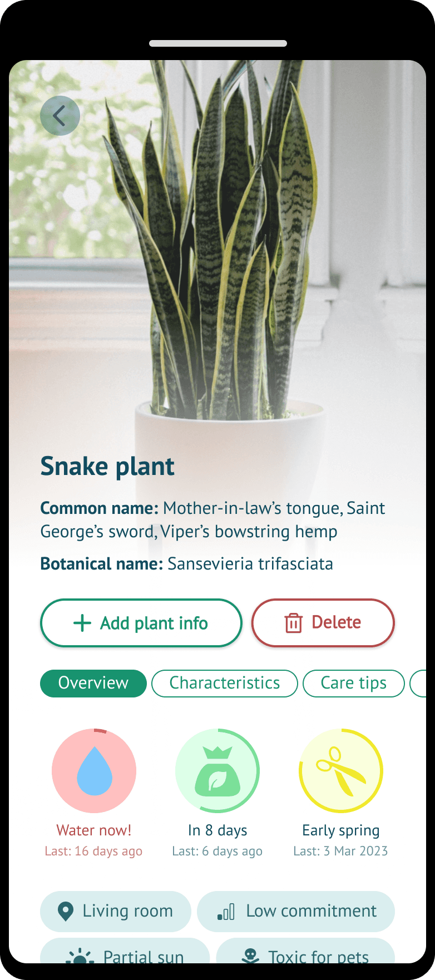Click the trash can icon
Viewport: 435px width, 980px height.
point(293,623)
